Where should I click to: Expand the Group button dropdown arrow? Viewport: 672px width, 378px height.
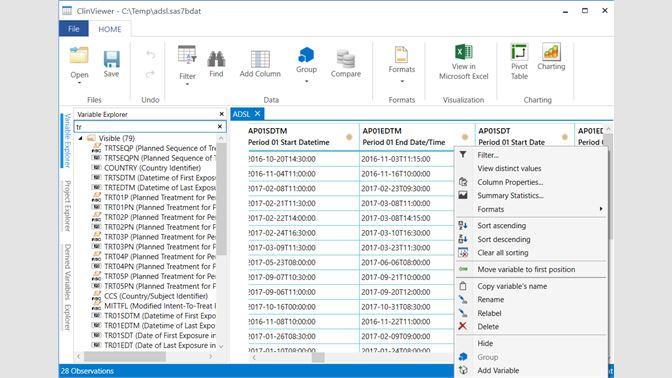306,81
